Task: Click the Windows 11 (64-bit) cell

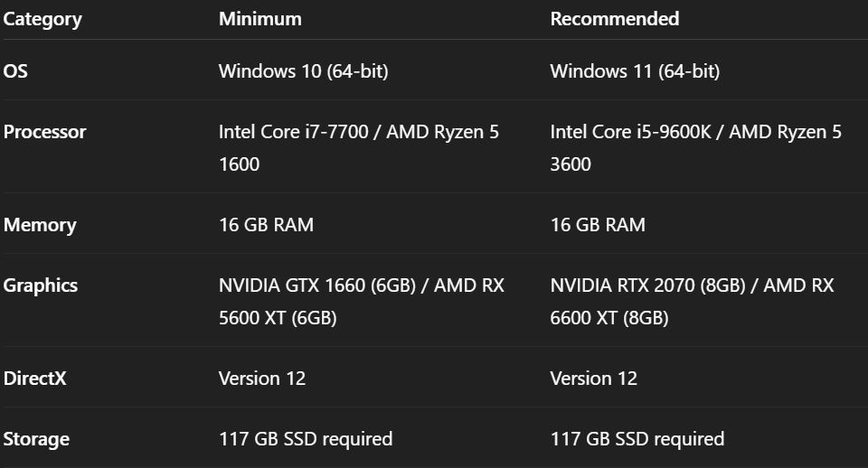Action: click(x=635, y=71)
